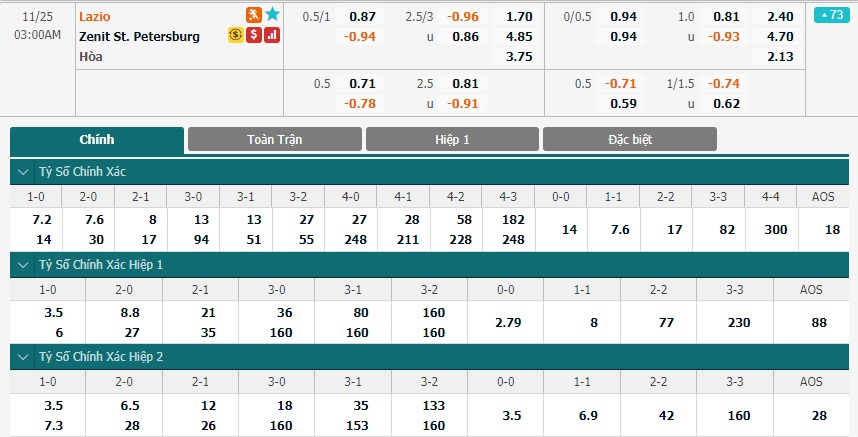Select the 3.75 draw odds
The width and height of the screenshot is (858, 437).
point(519,56)
